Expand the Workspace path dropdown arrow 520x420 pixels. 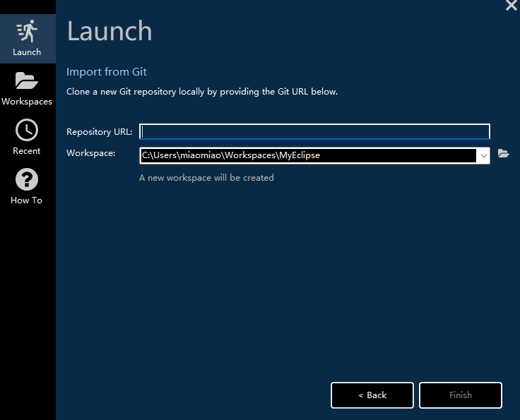point(484,155)
